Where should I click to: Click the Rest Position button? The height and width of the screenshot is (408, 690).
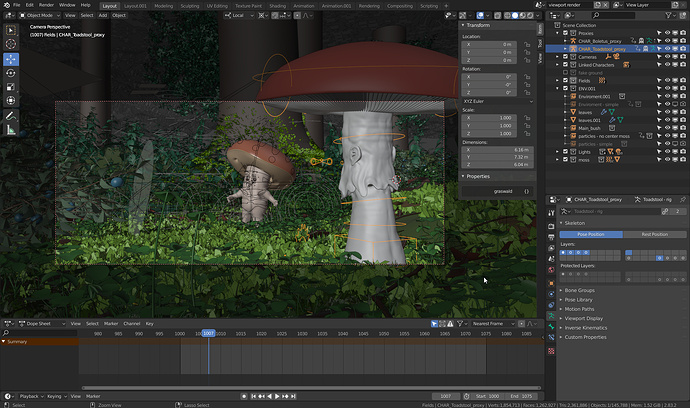(x=654, y=235)
